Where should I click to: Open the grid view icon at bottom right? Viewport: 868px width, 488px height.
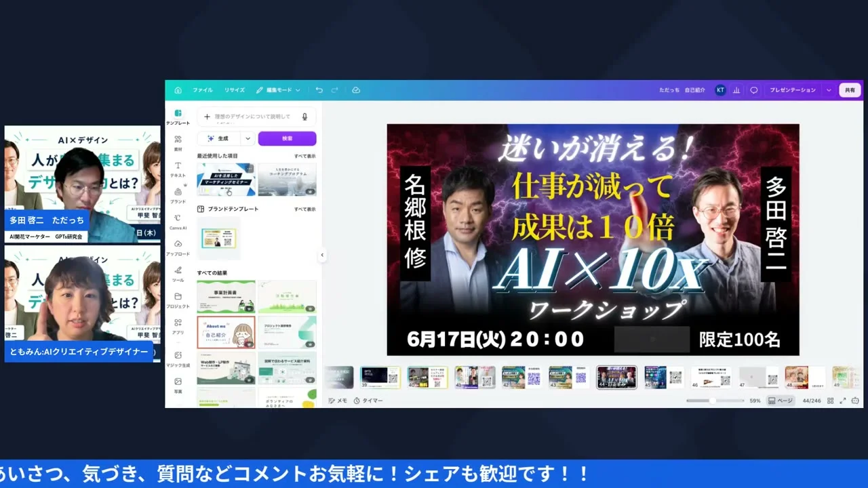coord(831,401)
